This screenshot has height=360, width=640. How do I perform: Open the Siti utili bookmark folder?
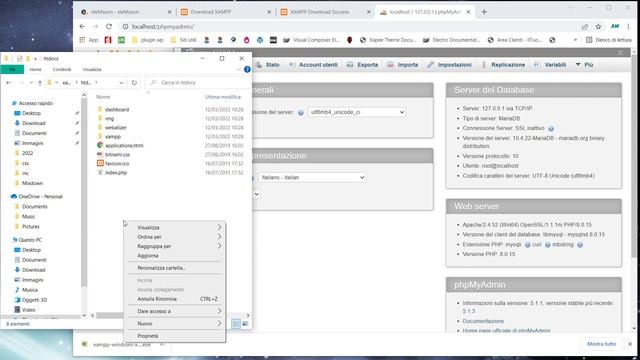[183, 40]
